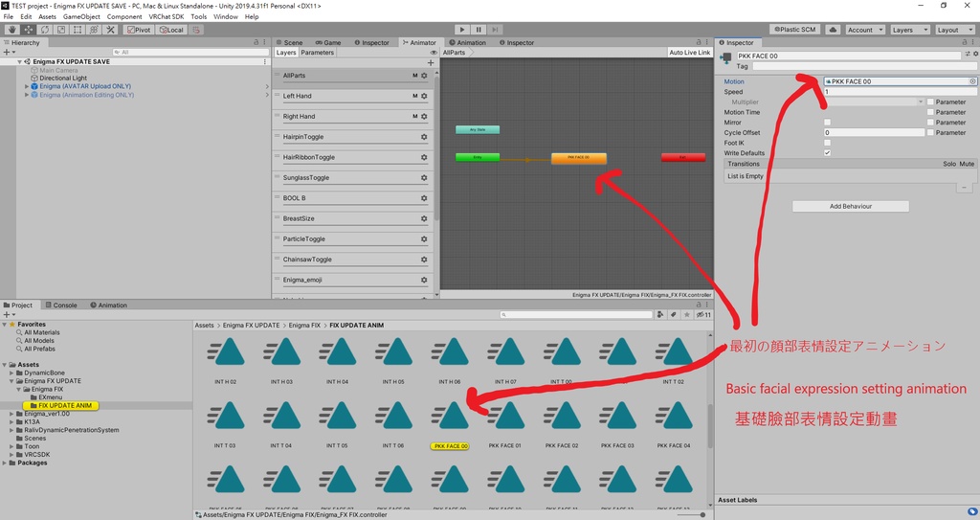Select the PKK FACE 00 state node

point(579,158)
